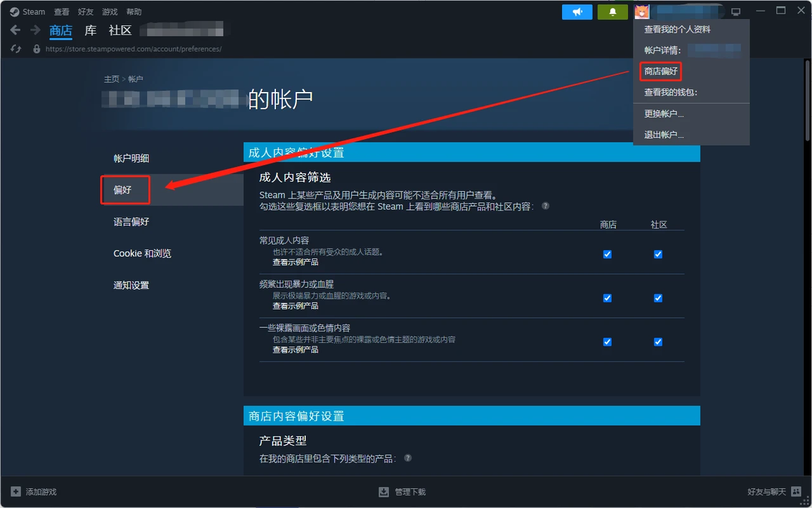Click the 帐户 breadcrumb link
Viewport: 812px width, 508px height.
click(x=136, y=79)
